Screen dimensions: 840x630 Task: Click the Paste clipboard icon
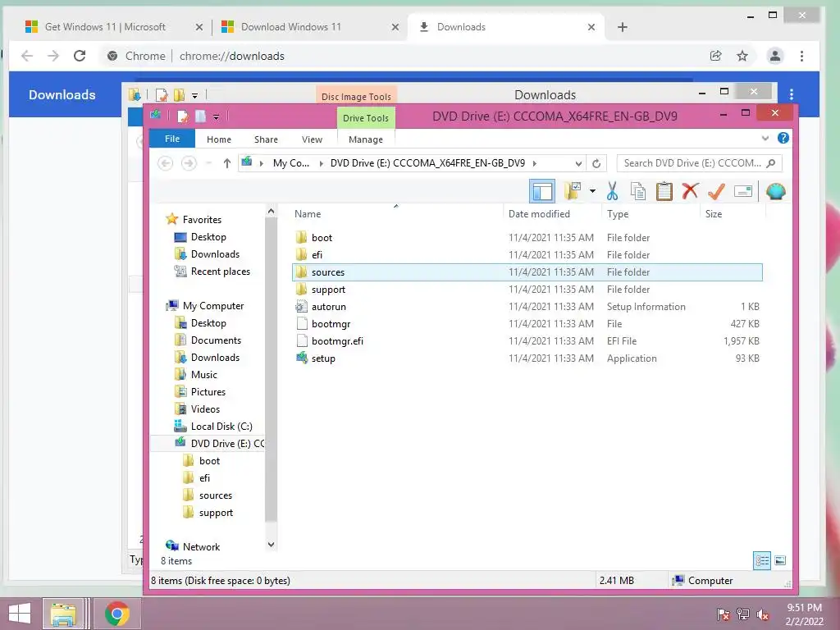pyautogui.click(x=664, y=191)
